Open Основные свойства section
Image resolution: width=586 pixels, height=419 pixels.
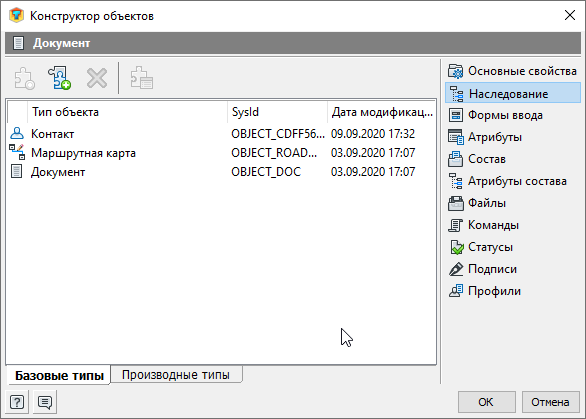[513, 71]
